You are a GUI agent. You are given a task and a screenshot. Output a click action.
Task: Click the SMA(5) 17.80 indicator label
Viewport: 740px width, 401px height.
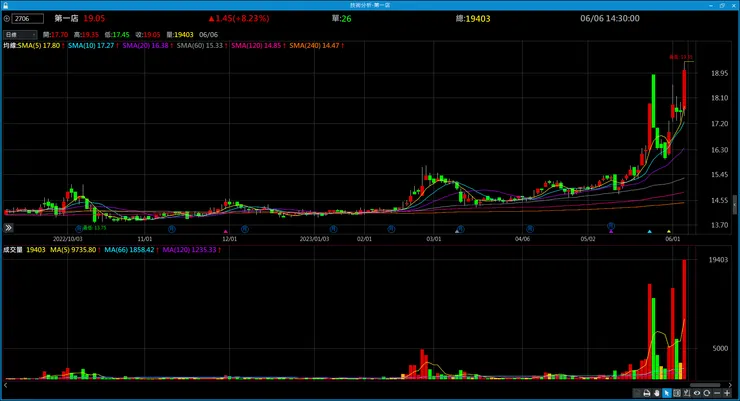click(39, 46)
